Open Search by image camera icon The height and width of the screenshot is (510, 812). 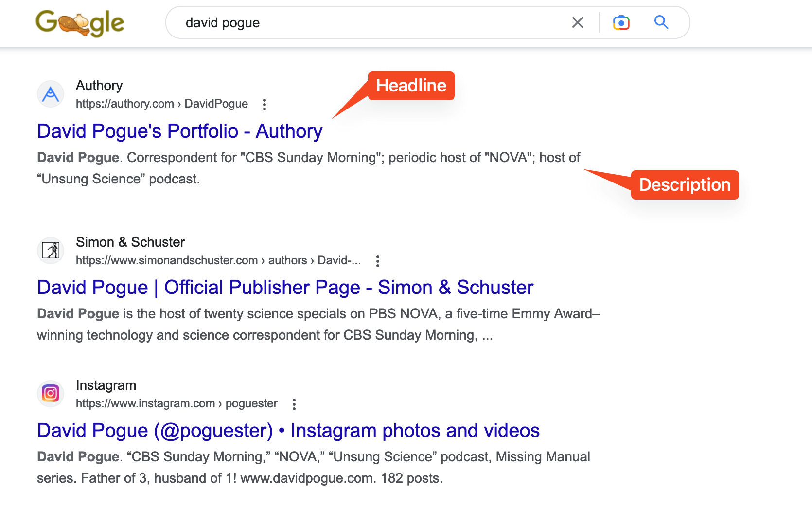621,22
